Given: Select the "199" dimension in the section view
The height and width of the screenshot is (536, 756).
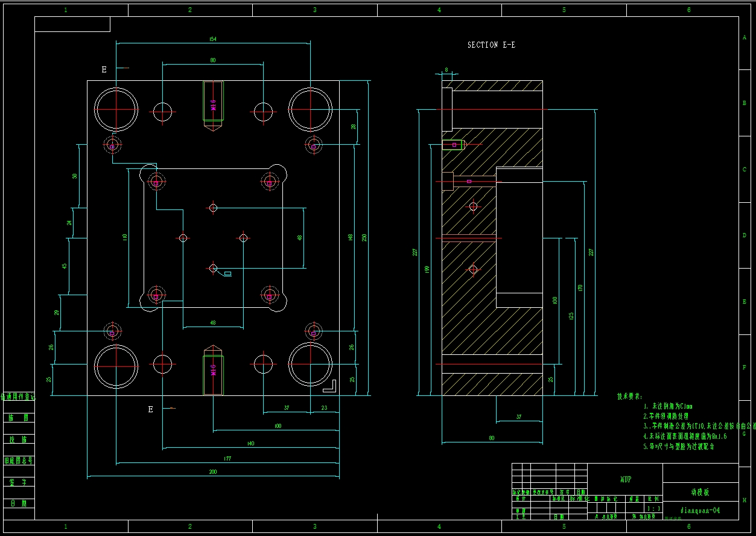Looking at the screenshot, I should coord(427,269).
